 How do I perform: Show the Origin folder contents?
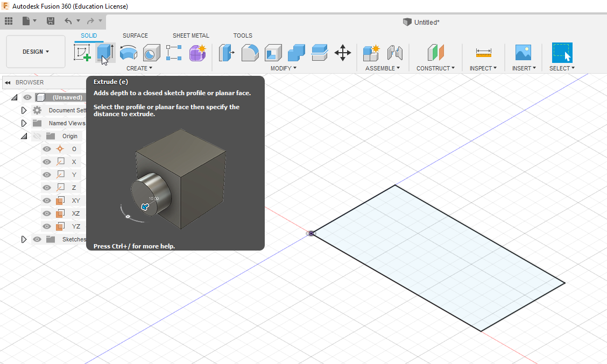(x=24, y=135)
